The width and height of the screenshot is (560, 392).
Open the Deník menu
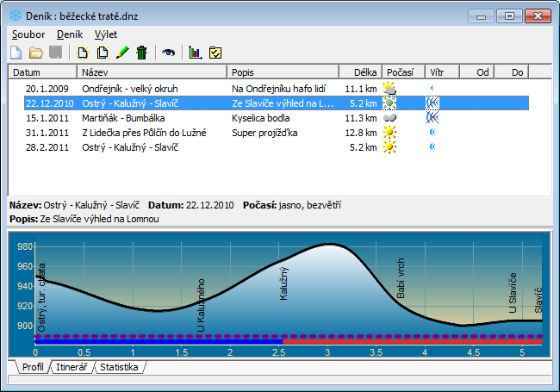click(69, 34)
